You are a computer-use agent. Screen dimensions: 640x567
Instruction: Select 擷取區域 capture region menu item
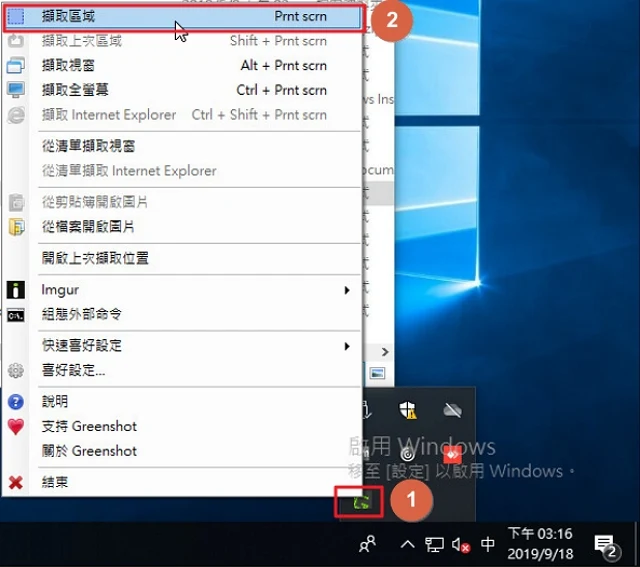[x=182, y=17]
